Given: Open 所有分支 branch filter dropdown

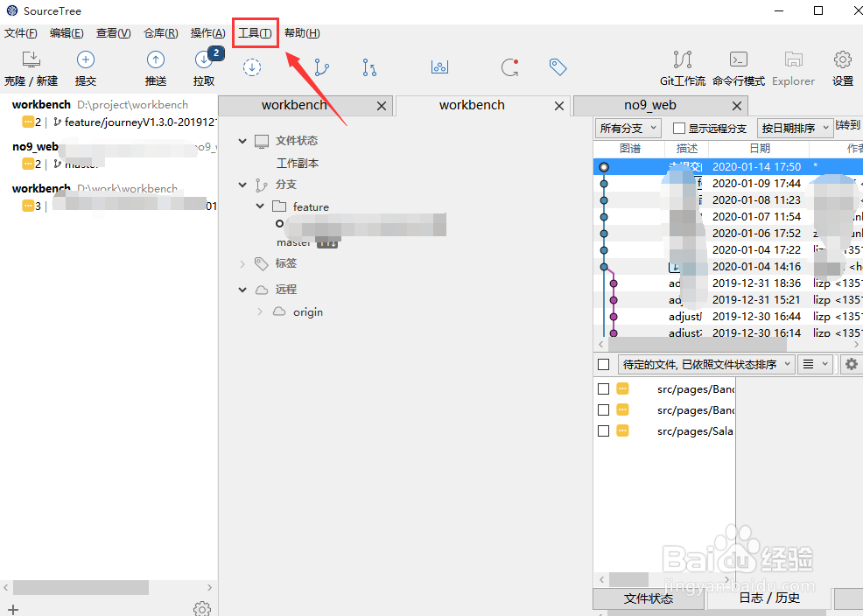Looking at the screenshot, I should (x=628, y=128).
